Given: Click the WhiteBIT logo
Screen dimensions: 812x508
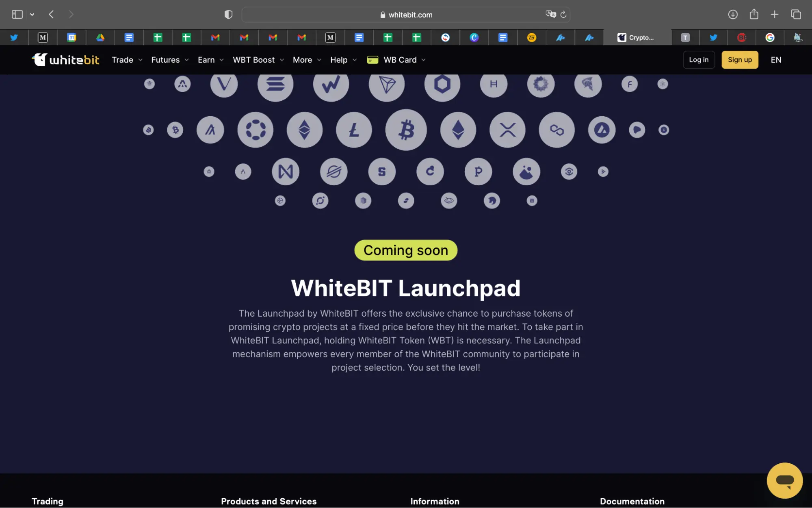Looking at the screenshot, I should [65, 60].
